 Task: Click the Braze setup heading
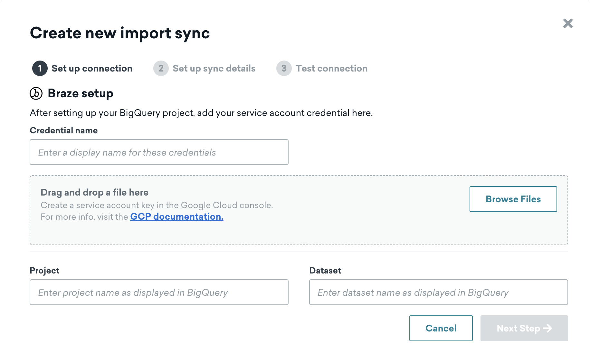81,93
